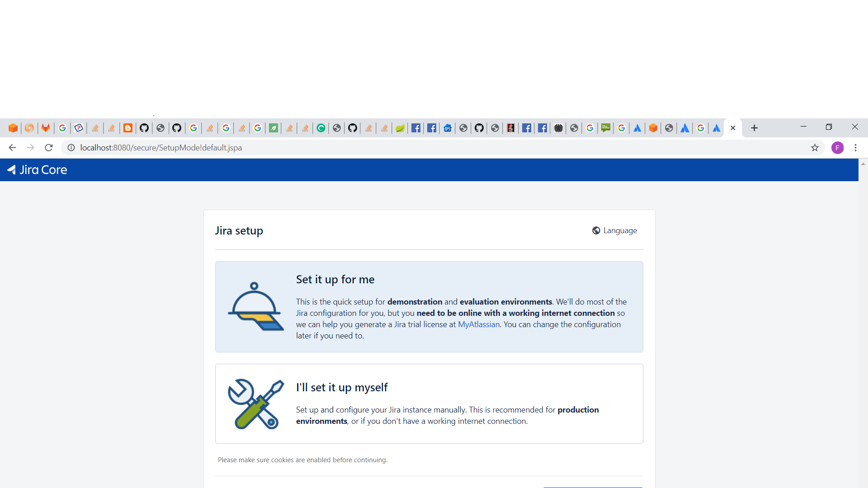Switch to the GitLab fox tab
The image size is (868, 488).
click(x=46, y=128)
